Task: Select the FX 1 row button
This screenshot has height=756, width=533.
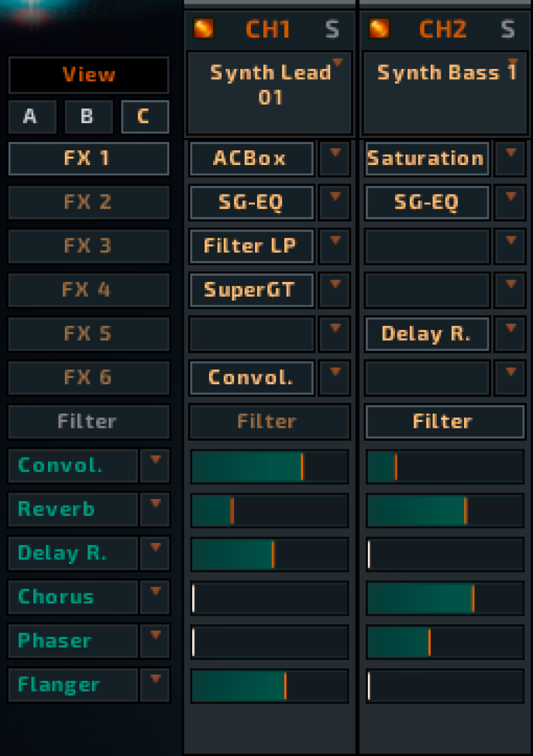Action: [x=88, y=159]
